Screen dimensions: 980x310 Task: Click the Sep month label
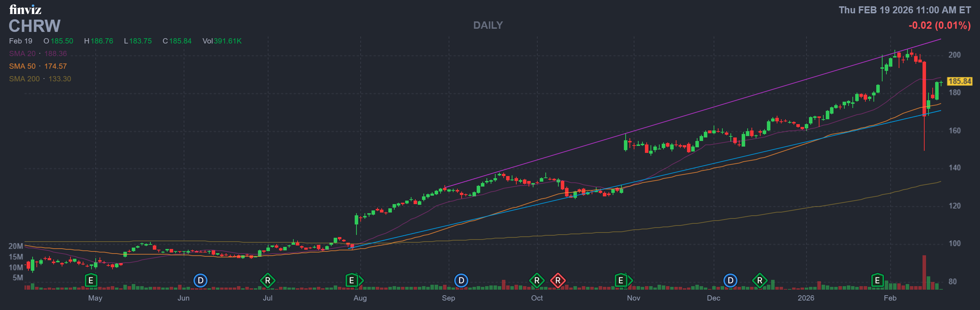(448, 298)
